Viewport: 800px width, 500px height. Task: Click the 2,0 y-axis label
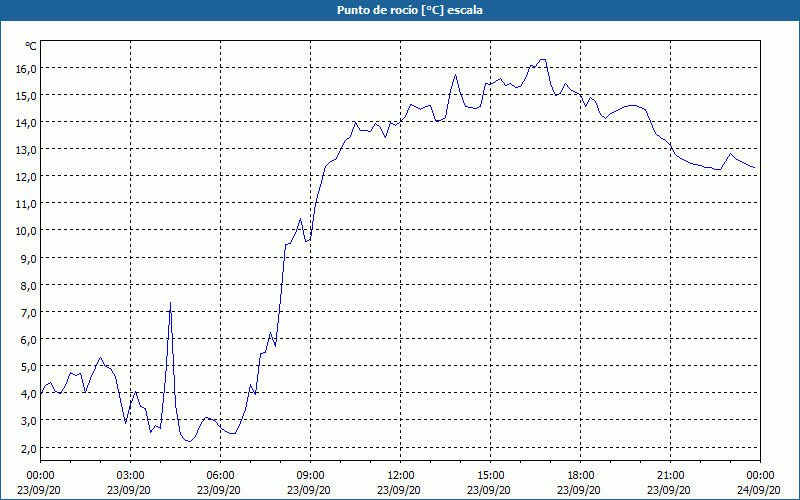pyautogui.click(x=28, y=448)
